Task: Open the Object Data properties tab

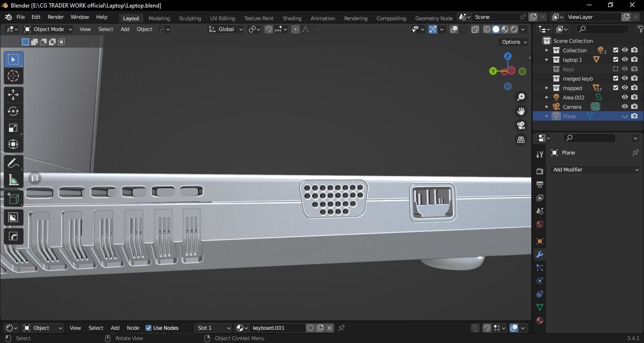Action: coord(540,307)
